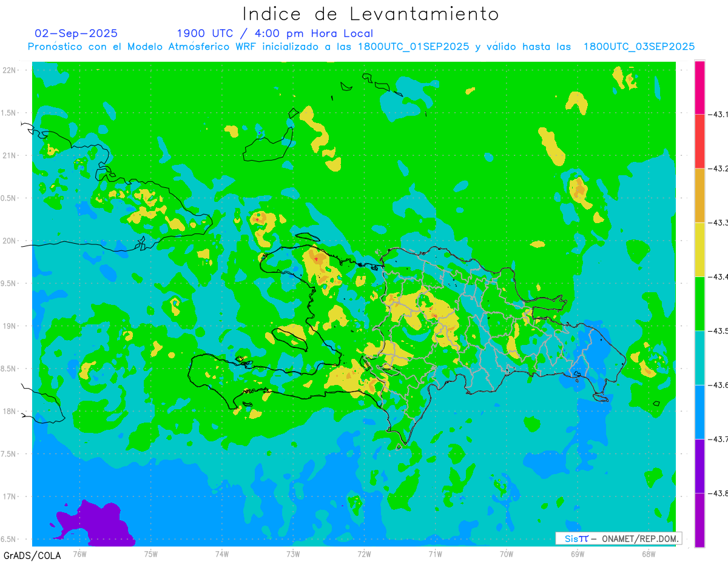Viewport: 728px width, 562px height.
Task: Select the date text '02-Sep-2025'
Action: coord(76,33)
